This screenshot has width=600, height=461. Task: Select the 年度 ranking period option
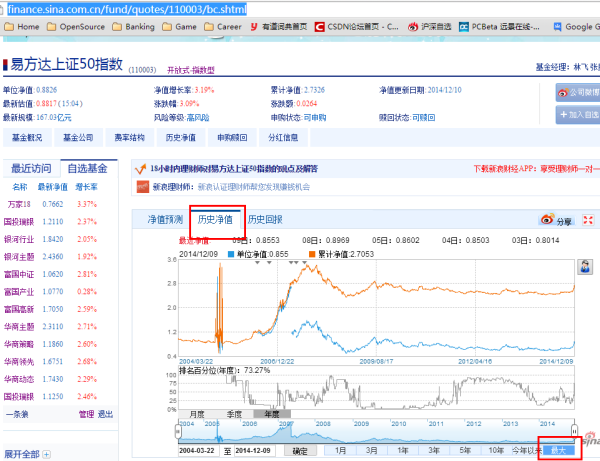pos(268,413)
